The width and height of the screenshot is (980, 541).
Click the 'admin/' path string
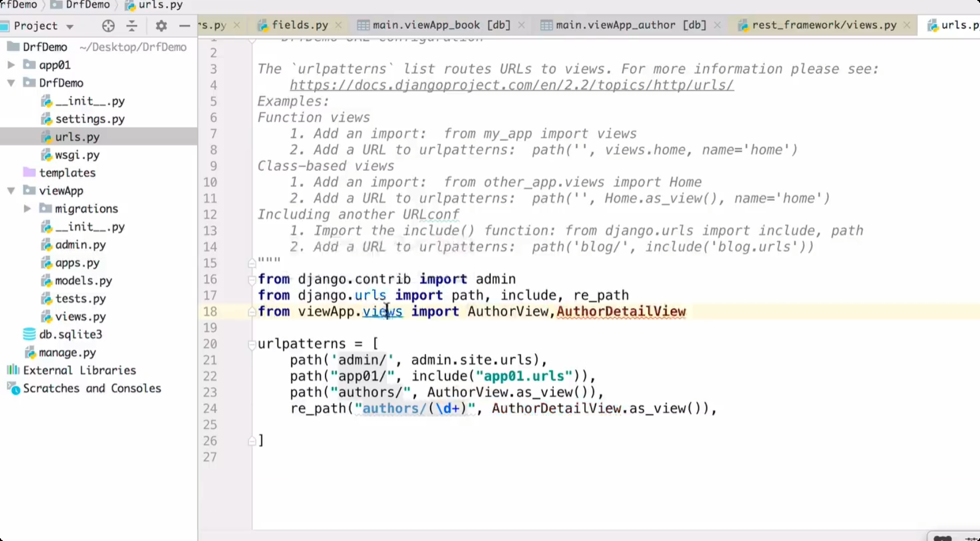[x=362, y=360]
